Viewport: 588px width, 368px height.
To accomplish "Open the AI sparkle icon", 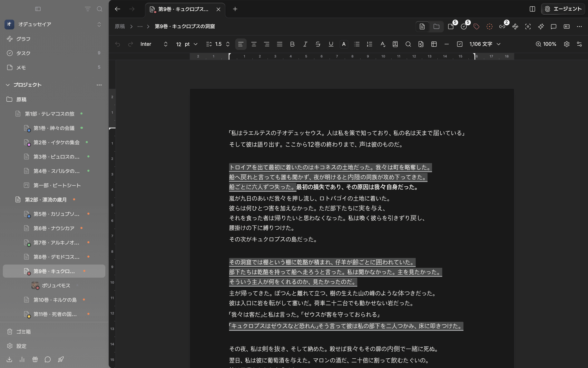I will (541, 26).
